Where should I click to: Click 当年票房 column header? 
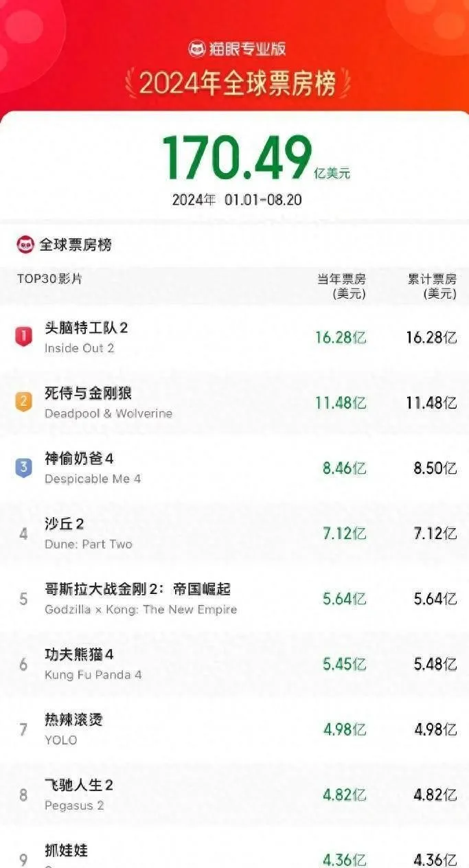pyautogui.click(x=341, y=286)
